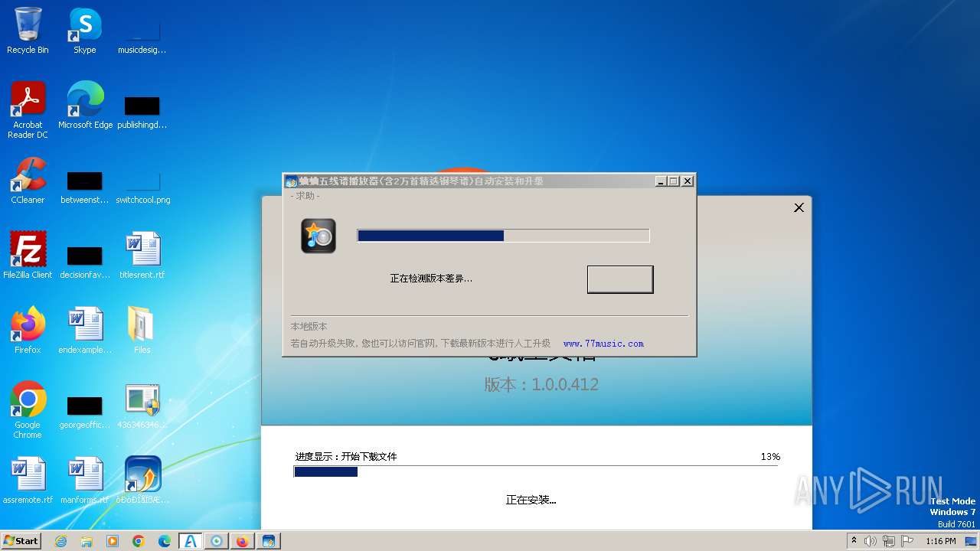Show hidden system tray icons
Image resolution: width=980 pixels, height=551 pixels.
[854, 541]
